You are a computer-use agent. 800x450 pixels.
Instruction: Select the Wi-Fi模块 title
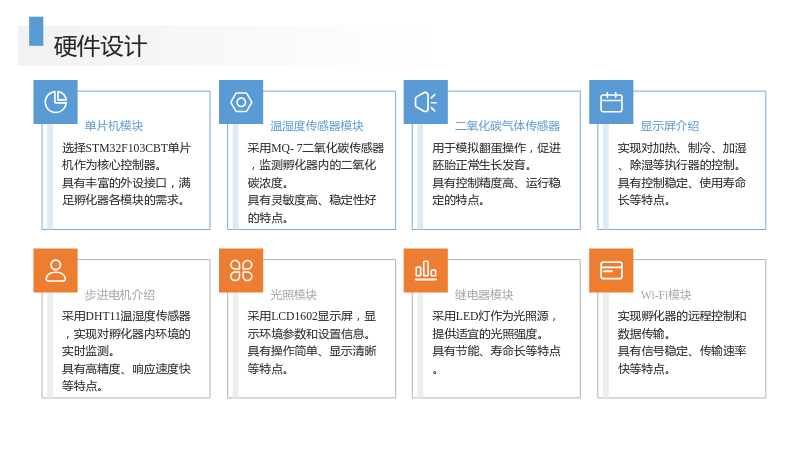666,295
